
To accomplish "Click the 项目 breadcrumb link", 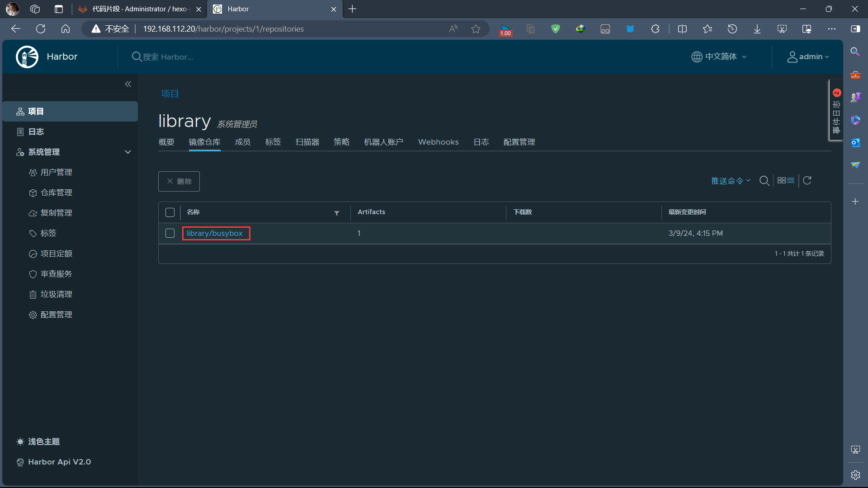I will (x=170, y=94).
